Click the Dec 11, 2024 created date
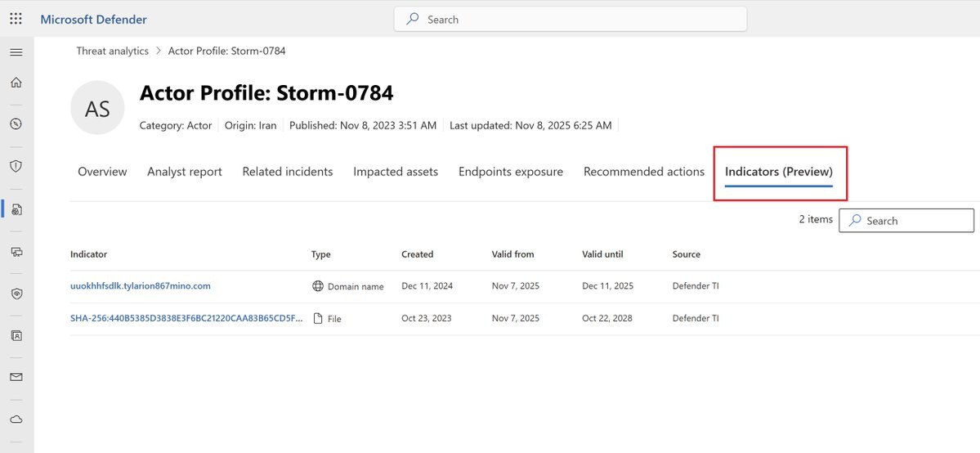This screenshot has height=453, width=980. (427, 286)
